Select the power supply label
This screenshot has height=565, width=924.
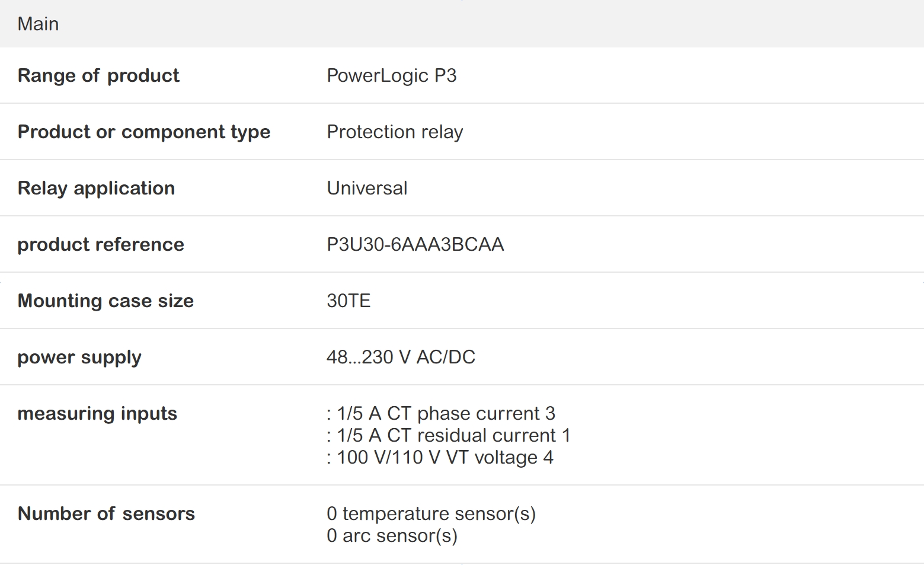(79, 357)
